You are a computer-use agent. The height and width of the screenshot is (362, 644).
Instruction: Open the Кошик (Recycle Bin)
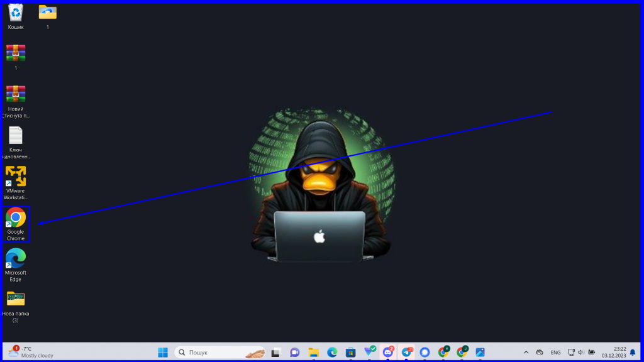pos(15,14)
